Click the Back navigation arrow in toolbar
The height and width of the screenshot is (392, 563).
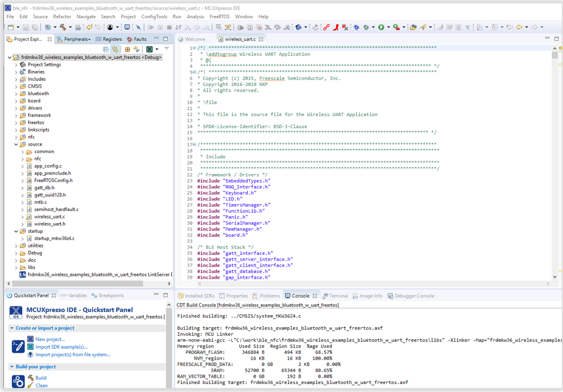[519, 27]
